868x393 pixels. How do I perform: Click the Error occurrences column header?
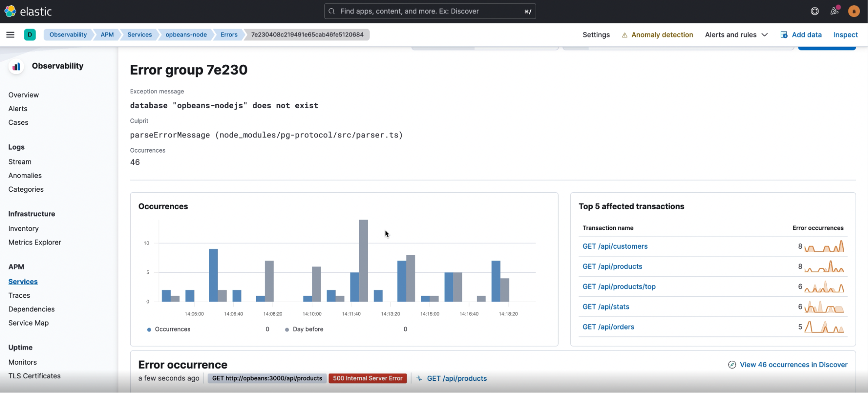pos(818,228)
